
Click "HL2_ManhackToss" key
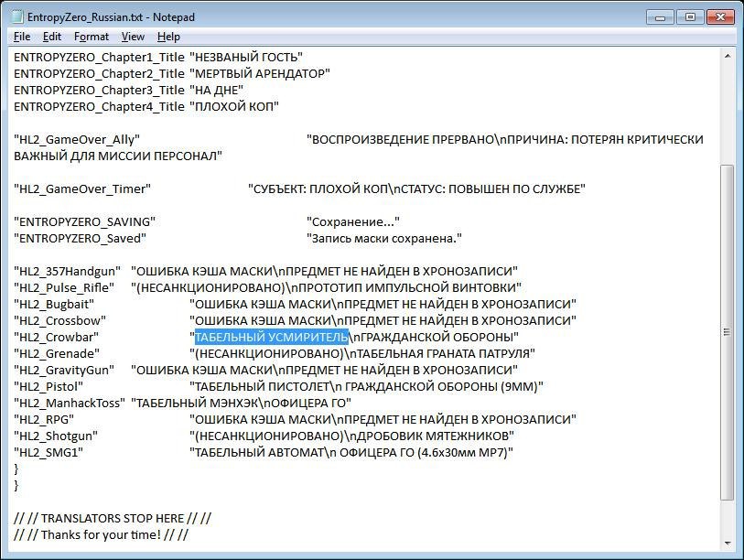click(x=70, y=403)
